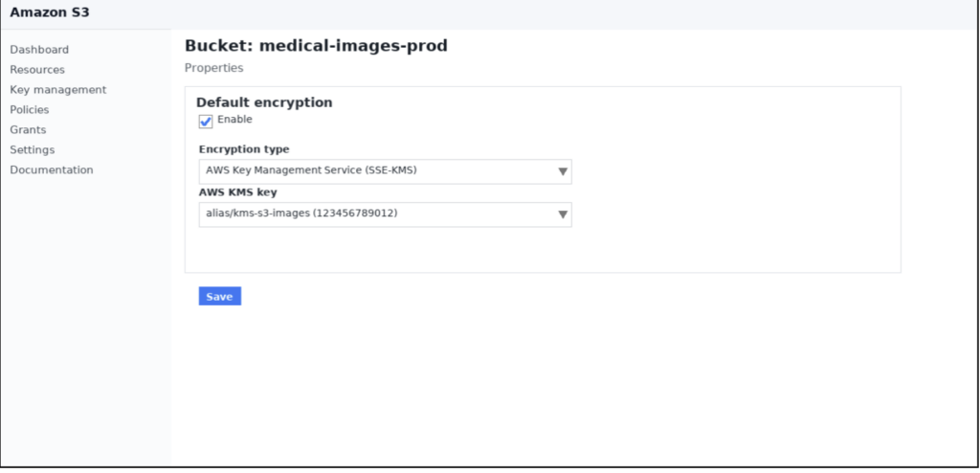Click the AWS KMS key field label

[238, 192]
